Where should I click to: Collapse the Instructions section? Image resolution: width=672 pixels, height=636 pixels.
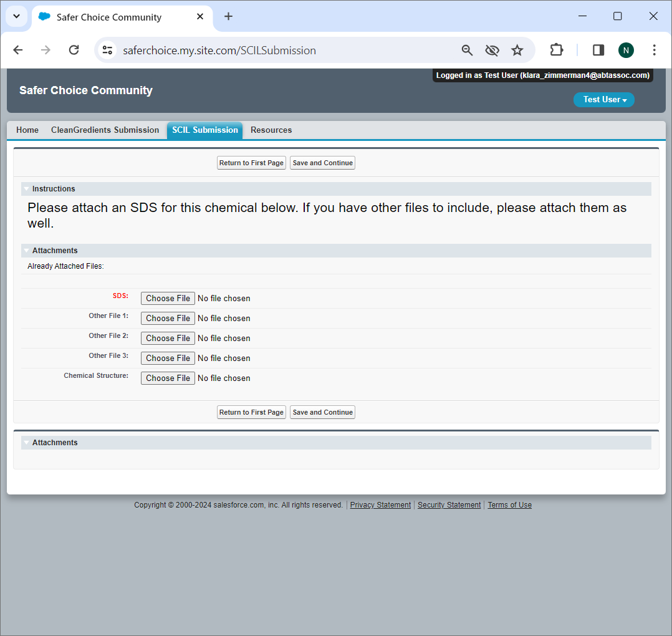click(x=27, y=189)
